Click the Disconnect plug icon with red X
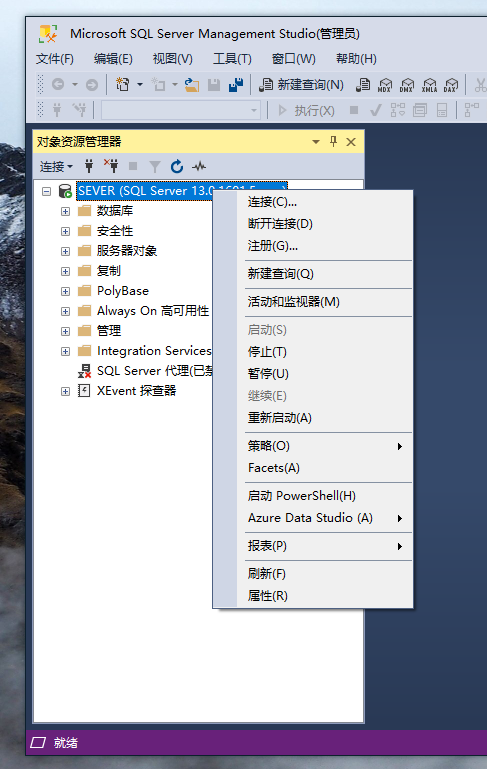Screen dimensions: 487x769 (x=111, y=166)
